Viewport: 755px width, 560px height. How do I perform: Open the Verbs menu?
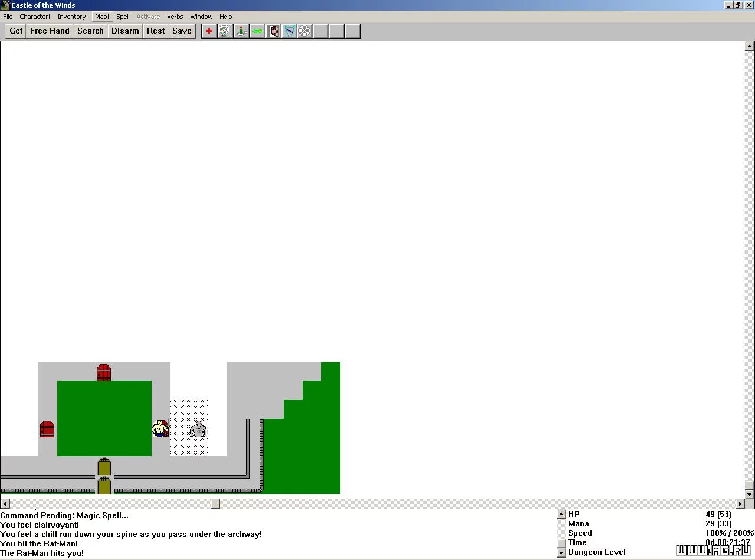175,17
